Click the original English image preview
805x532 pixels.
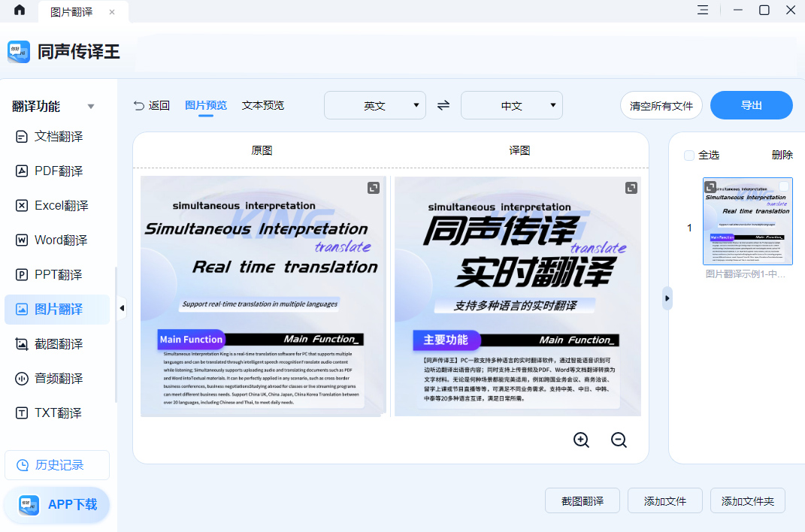[x=263, y=296]
